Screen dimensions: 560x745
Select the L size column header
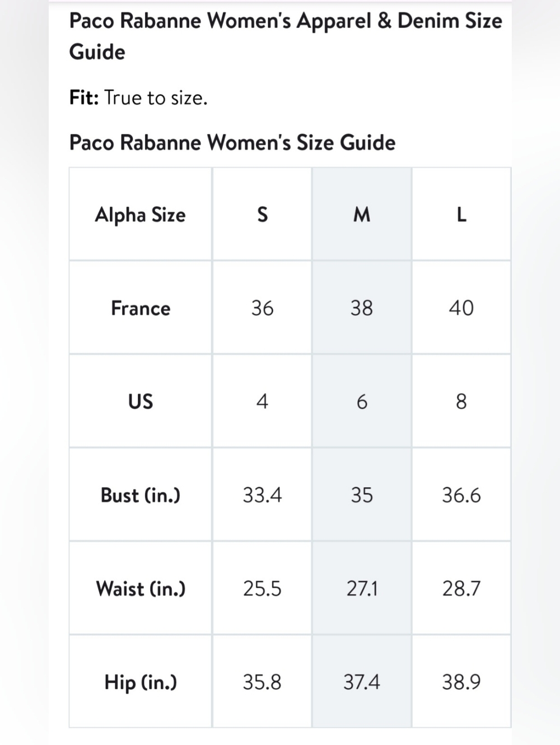click(x=461, y=214)
